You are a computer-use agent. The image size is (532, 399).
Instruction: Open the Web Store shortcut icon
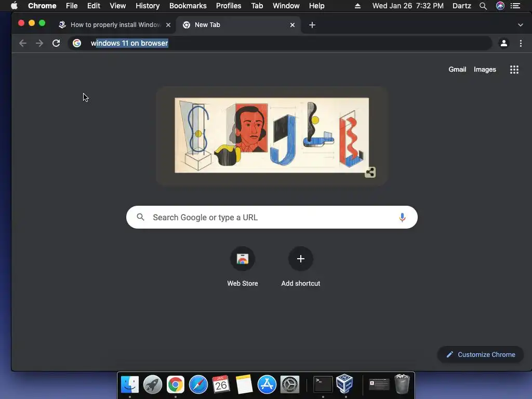[243, 259]
